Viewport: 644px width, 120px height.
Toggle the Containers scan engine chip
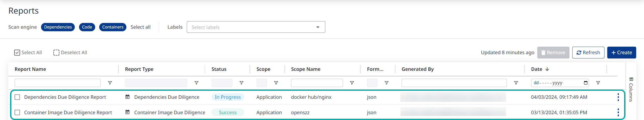113,27
